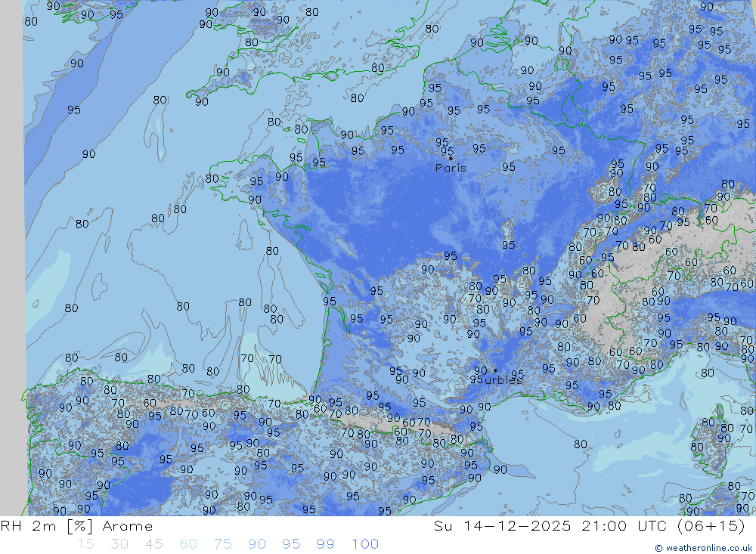Click the legend value 15
The width and height of the screenshot is (756, 554).
(x=85, y=544)
